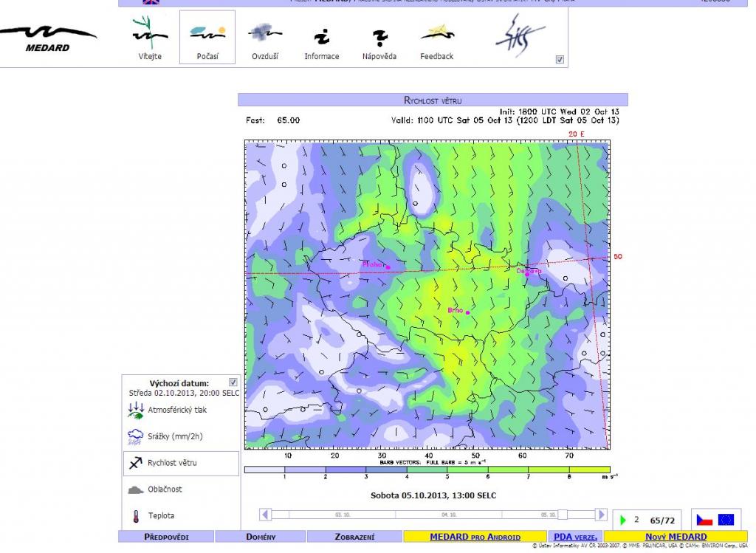Screen dimensions: 756x553
Task: Step timeline back with left arrow
Action: coord(266,515)
